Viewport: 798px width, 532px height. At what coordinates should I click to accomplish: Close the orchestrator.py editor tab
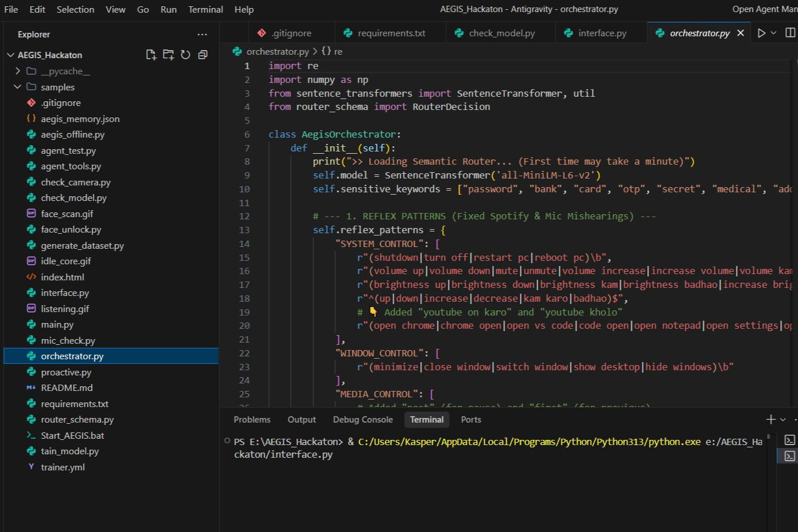point(740,33)
